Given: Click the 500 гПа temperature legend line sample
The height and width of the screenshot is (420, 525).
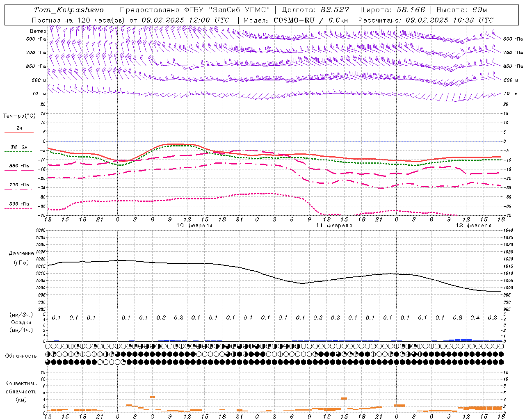Looking at the screenshot, I should [18, 209].
